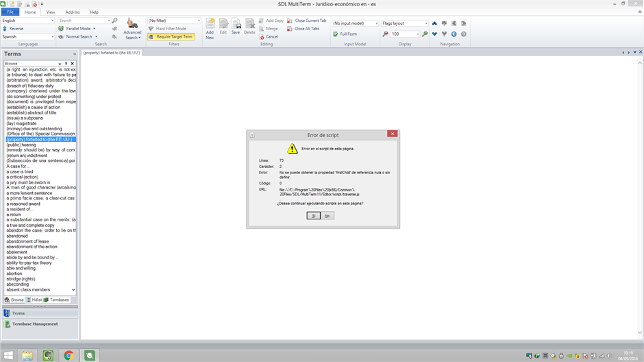Click No in the script error dialog
This screenshot has width=644, height=362.
coord(327,215)
